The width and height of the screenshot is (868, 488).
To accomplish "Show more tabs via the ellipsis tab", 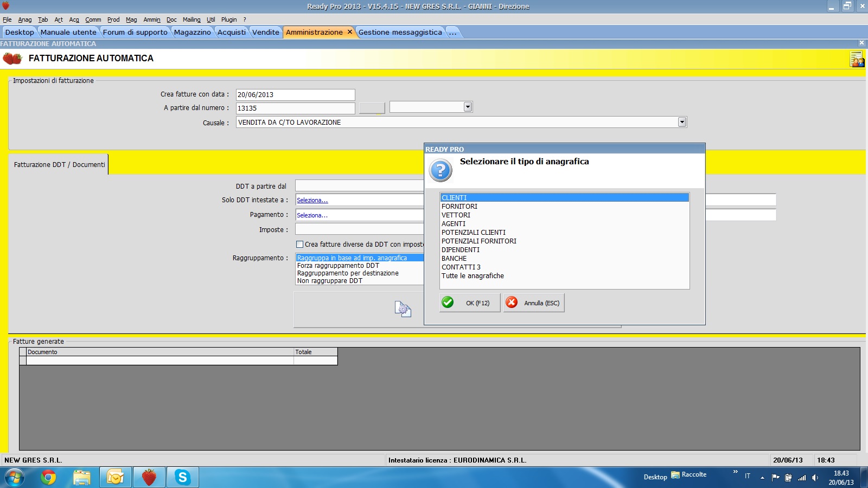I will click(452, 32).
